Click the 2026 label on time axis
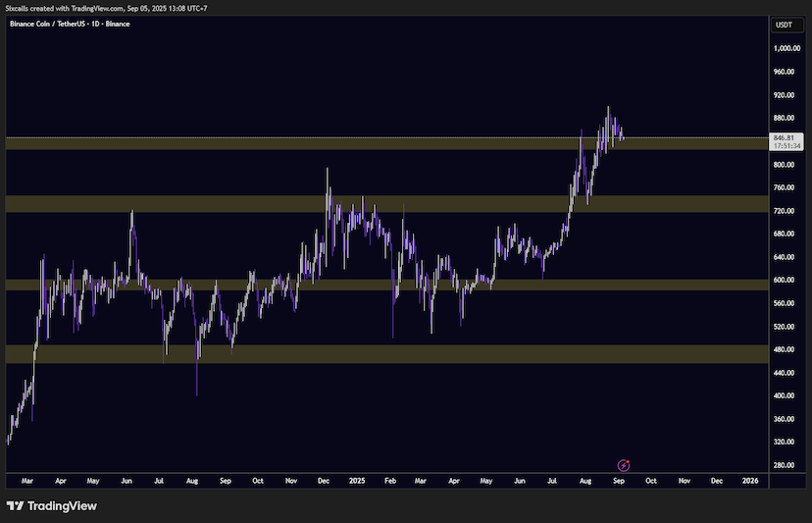The height and width of the screenshot is (523, 812). [750, 481]
